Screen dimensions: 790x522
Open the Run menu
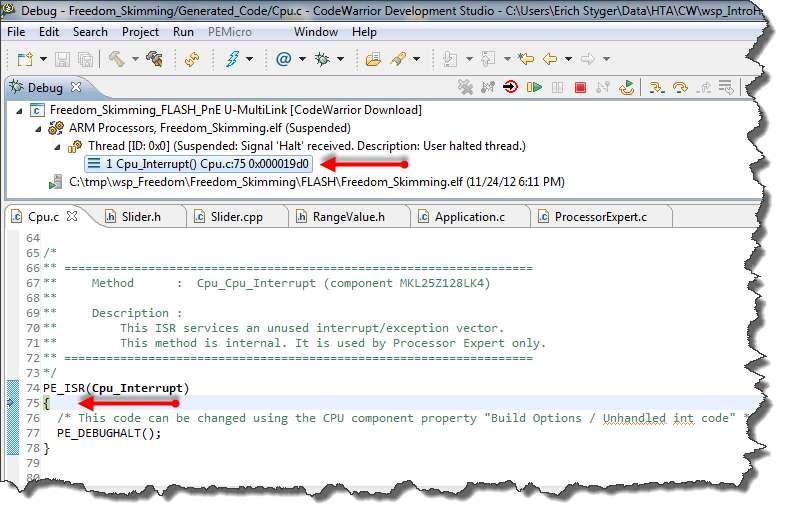pyautogui.click(x=183, y=32)
